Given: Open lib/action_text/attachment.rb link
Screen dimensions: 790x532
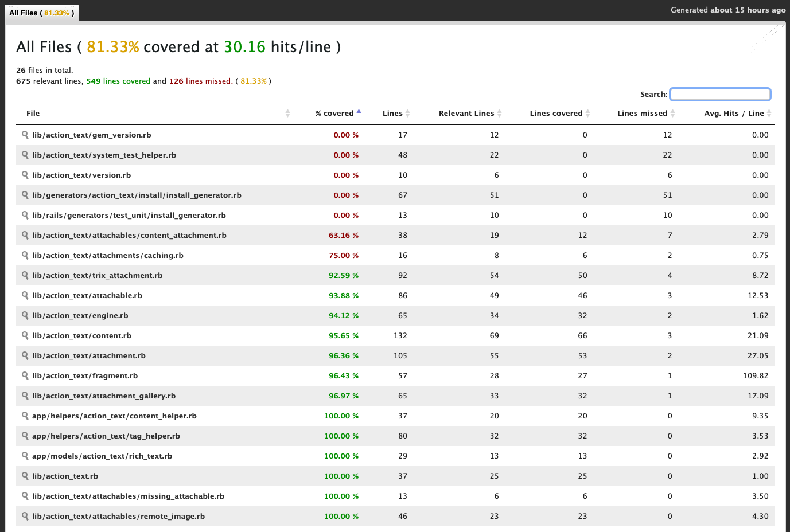Looking at the screenshot, I should tap(89, 356).
